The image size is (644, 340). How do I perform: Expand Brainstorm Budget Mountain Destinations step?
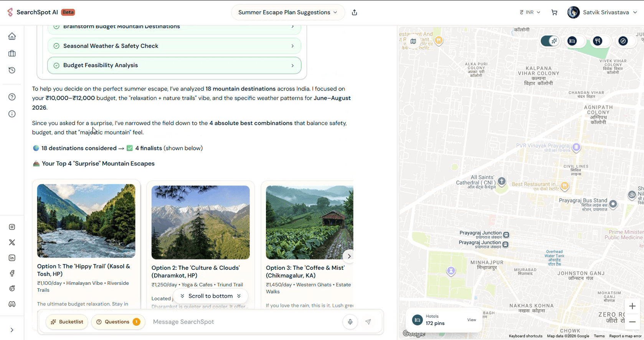pyautogui.click(x=174, y=28)
